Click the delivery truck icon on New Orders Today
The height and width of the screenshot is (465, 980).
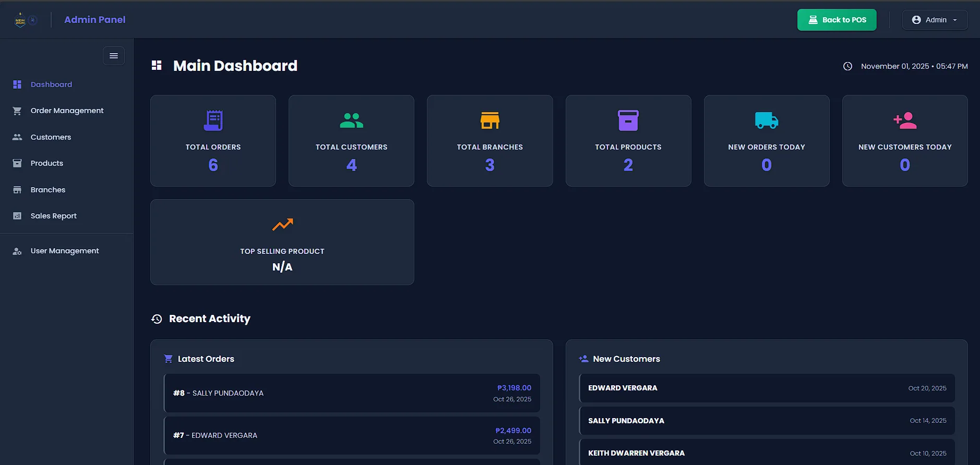tap(767, 120)
